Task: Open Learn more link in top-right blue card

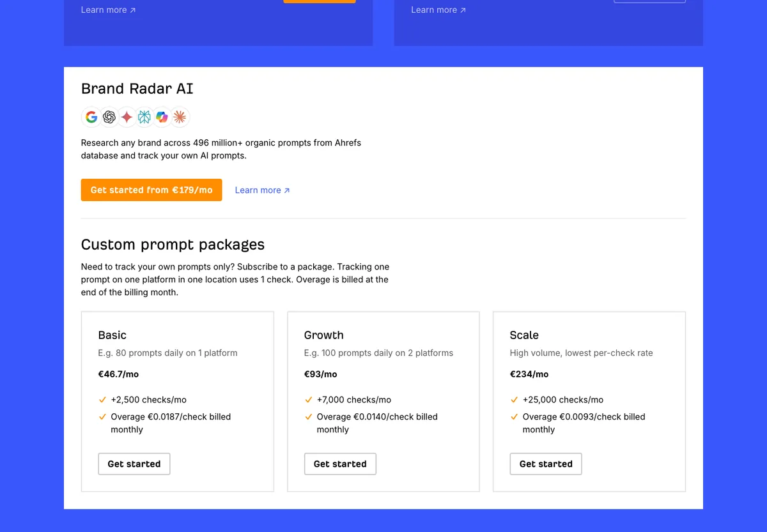Action: (438, 10)
